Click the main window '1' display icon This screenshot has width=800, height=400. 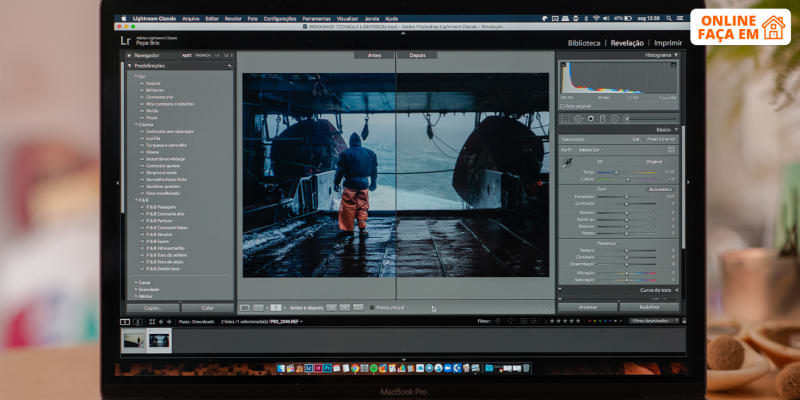(125, 321)
